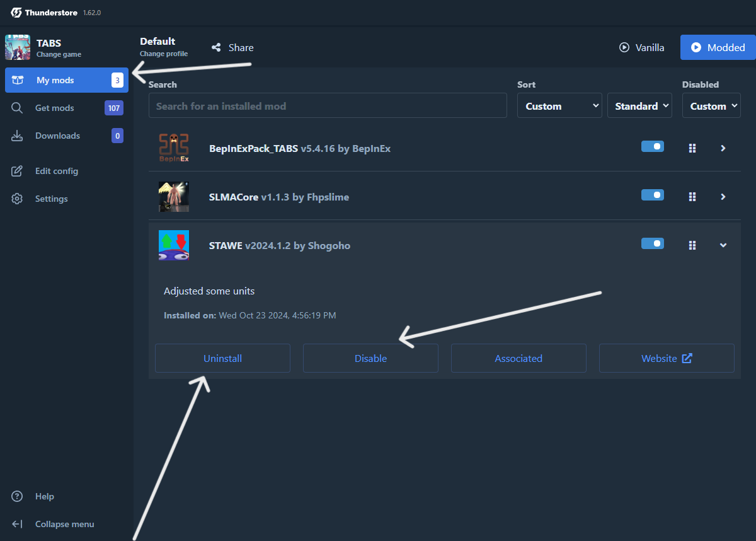This screenshot has width=756, height=541.
Task: Open Change game under TABS
Action: click(59, 54)
